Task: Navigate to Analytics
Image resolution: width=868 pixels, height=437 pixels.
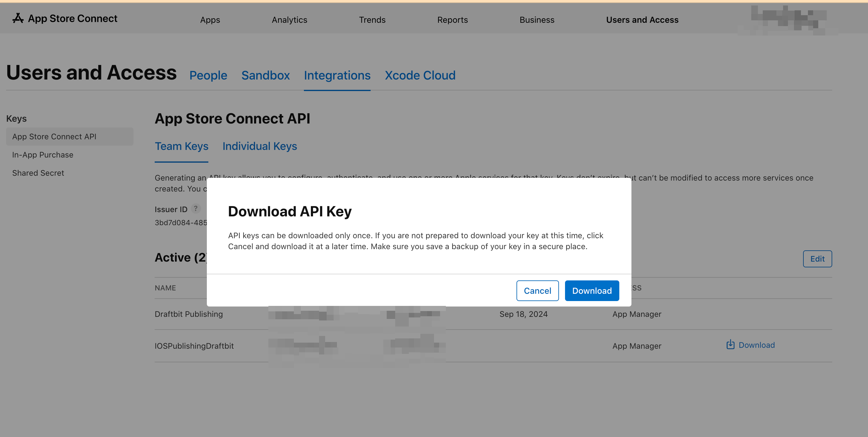Action: point(289,19)
